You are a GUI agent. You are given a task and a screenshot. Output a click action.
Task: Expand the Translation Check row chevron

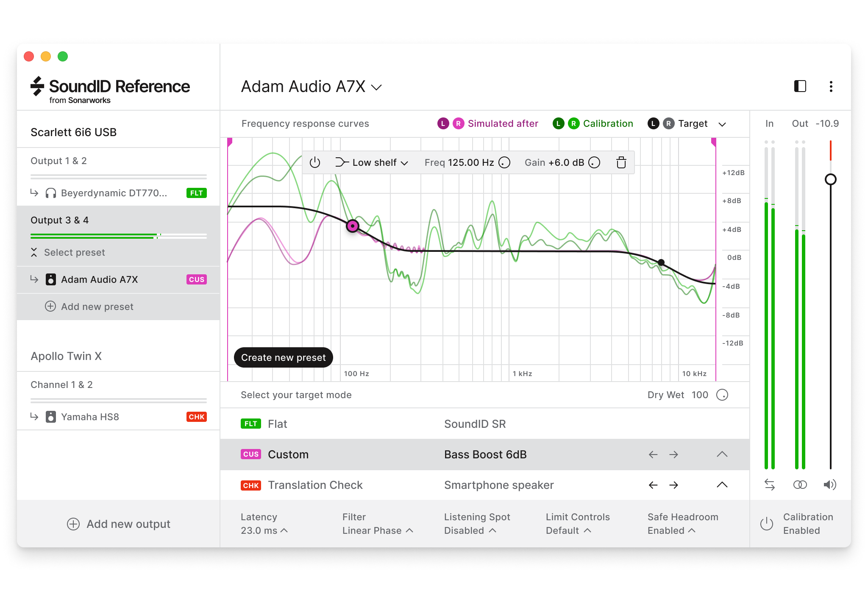[722, 485]
